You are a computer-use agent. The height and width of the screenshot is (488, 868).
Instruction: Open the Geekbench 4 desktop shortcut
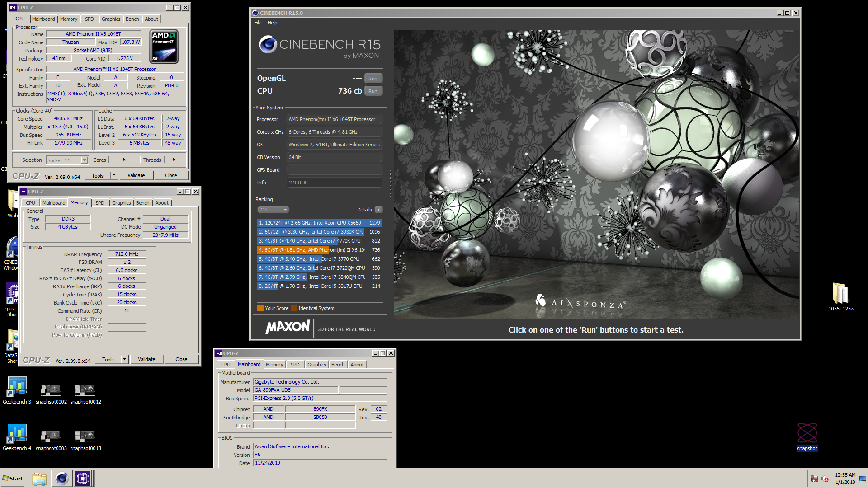coord(17,437)
